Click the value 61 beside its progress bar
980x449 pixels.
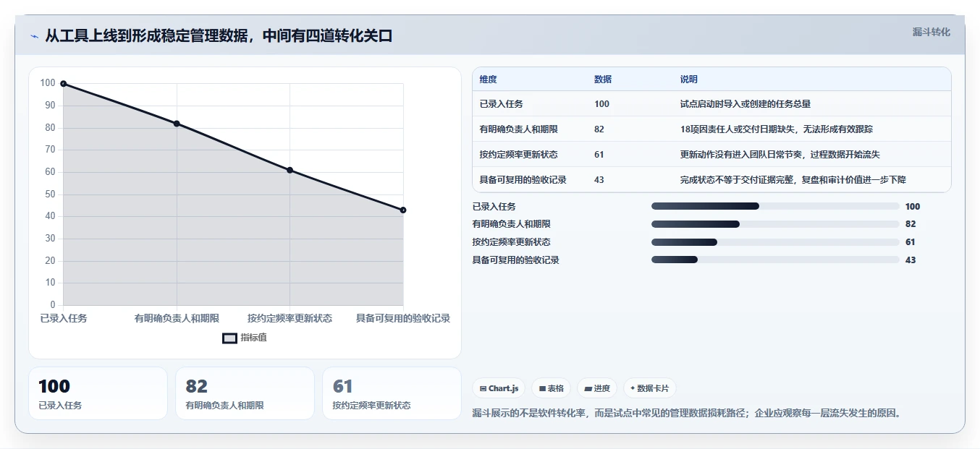click(911, 242)
